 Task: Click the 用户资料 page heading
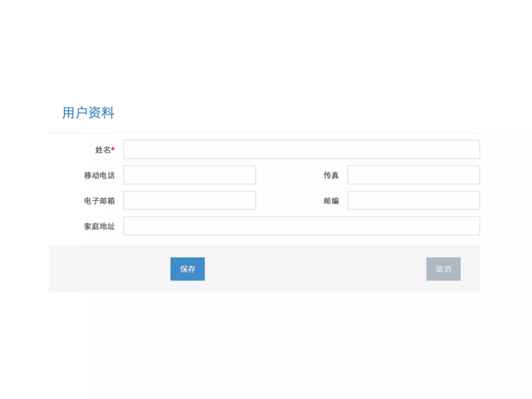[88, 113]
